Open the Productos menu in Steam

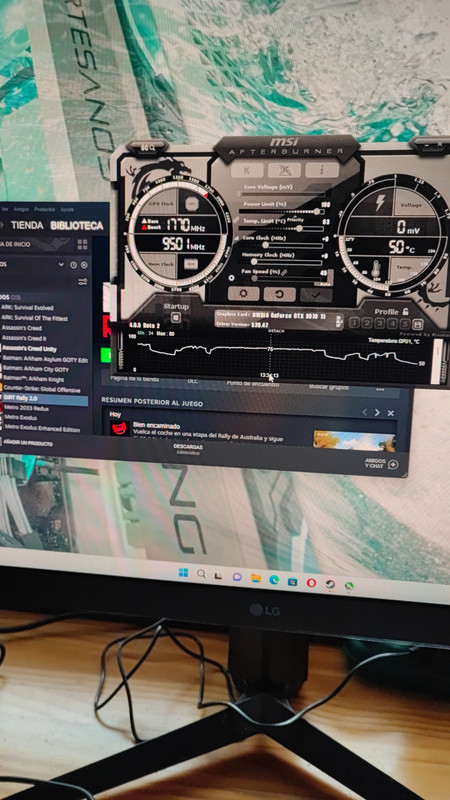(x=44, y=209)
